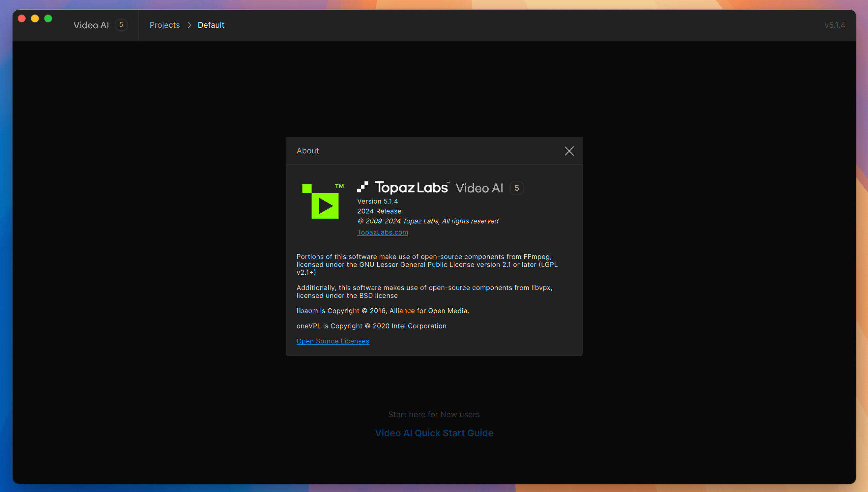Image resolution: width=868 pixels, height=492 pixels.
Task: Open the Open Source Licenses page
Action: coord(333,341)
